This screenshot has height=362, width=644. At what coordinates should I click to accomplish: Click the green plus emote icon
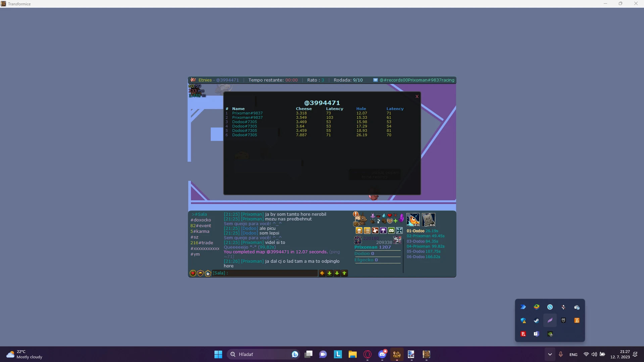click(x=395, y=221)
